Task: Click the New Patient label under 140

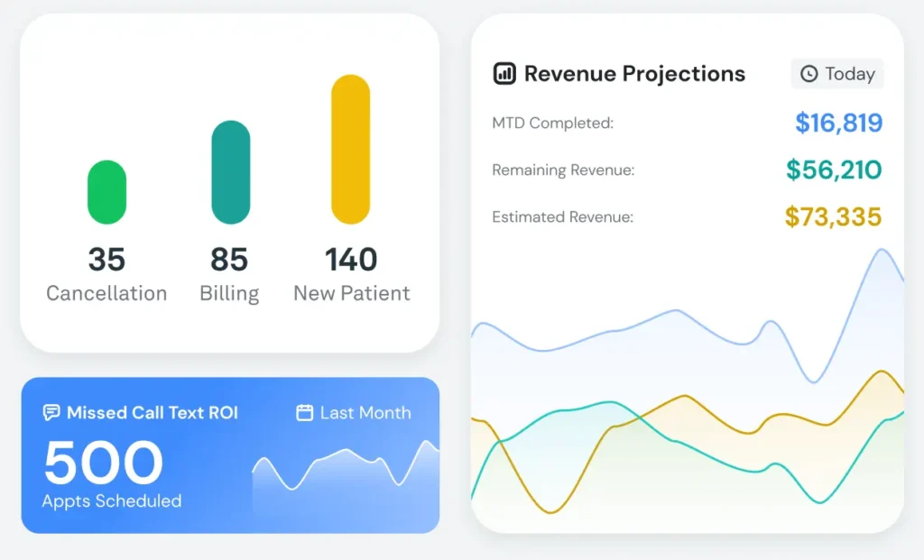Action: coord(351,293)
